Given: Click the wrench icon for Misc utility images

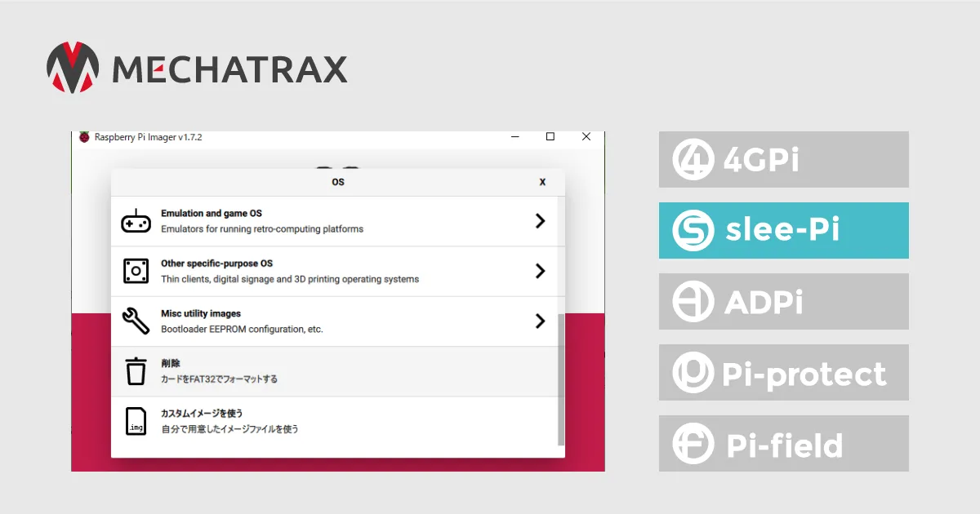Looking at the screenshot, I should (x=136, y=321).
